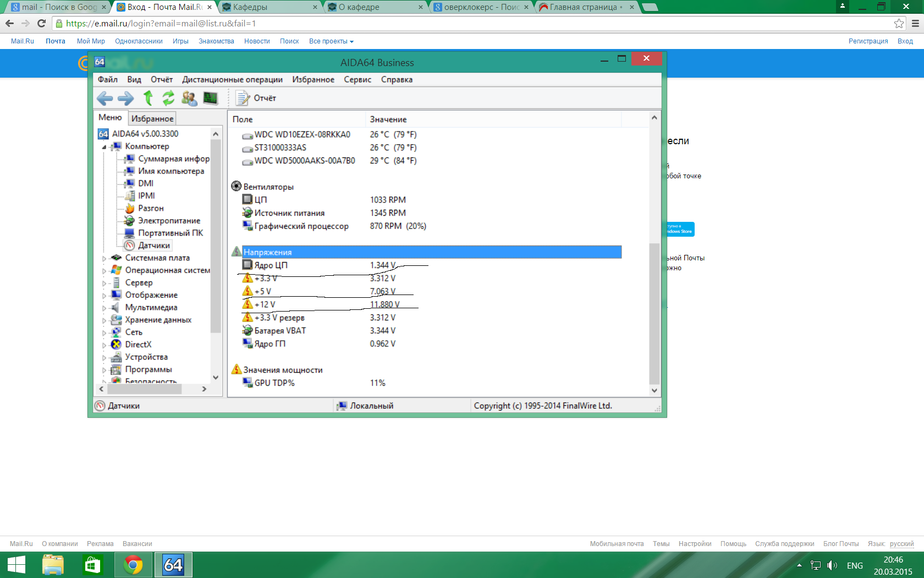Click the Операционная система Windows flag icon
This screenshot has height=578, width=924.
pos(117,270)
